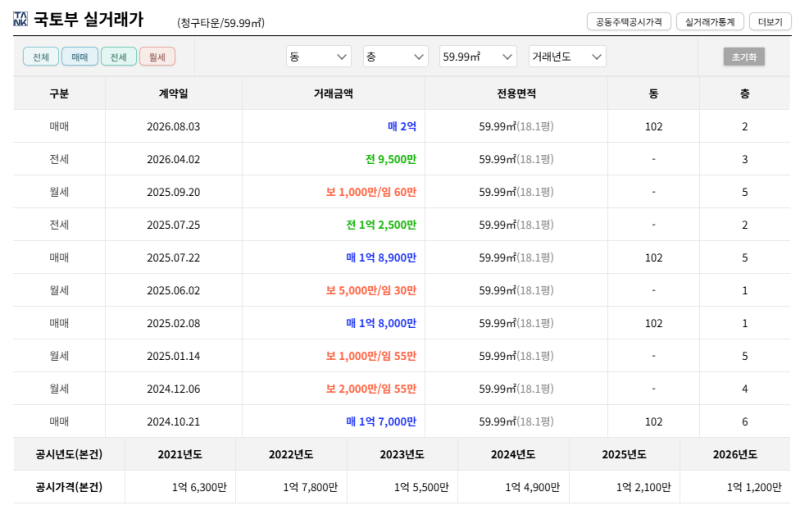Click the price 매 1억 8,000만
The height and width of the screenshot is (510, 800).
[x=381, y=323]
